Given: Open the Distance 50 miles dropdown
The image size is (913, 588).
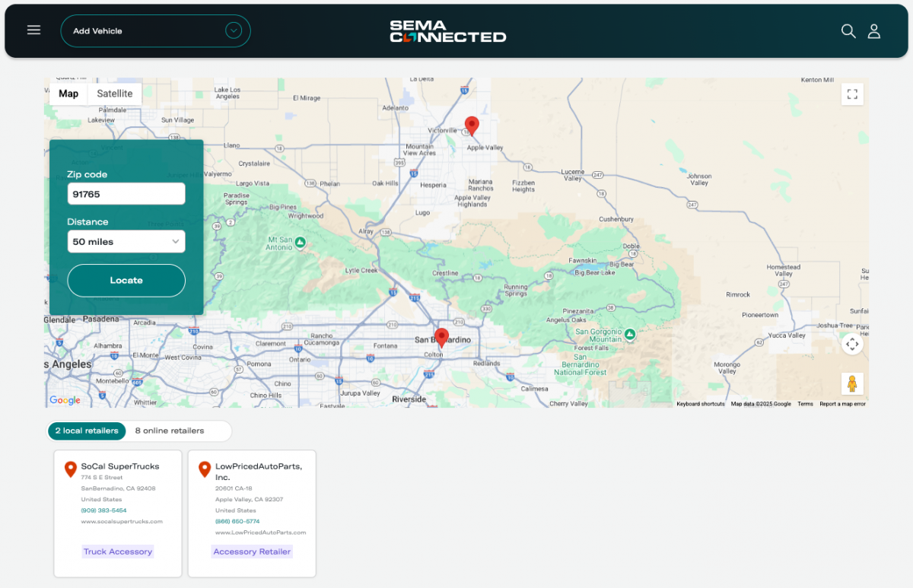Looking at the screenshot, I should click(x=126, y=242).
